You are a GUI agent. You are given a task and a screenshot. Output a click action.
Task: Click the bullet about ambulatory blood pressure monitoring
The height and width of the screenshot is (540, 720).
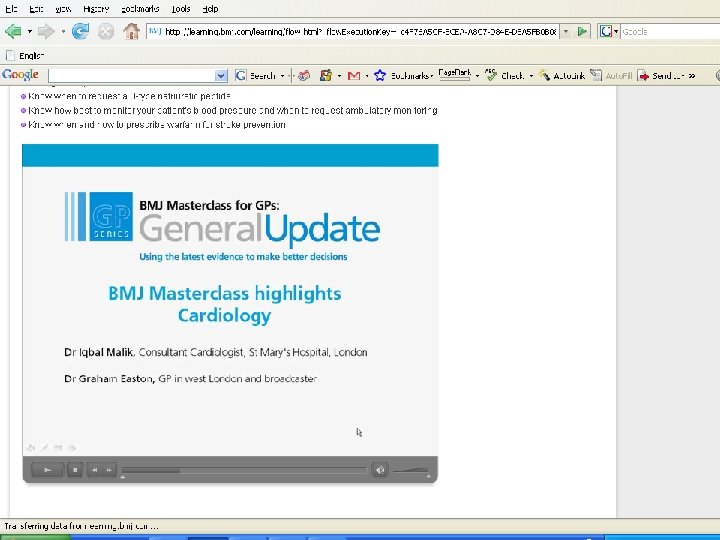tap(232, 110)
